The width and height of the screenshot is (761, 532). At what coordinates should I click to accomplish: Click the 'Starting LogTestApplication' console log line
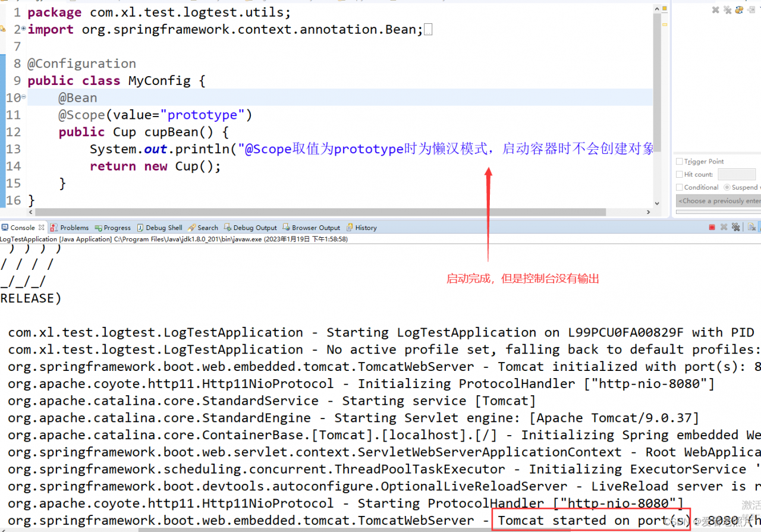[380, 332]
